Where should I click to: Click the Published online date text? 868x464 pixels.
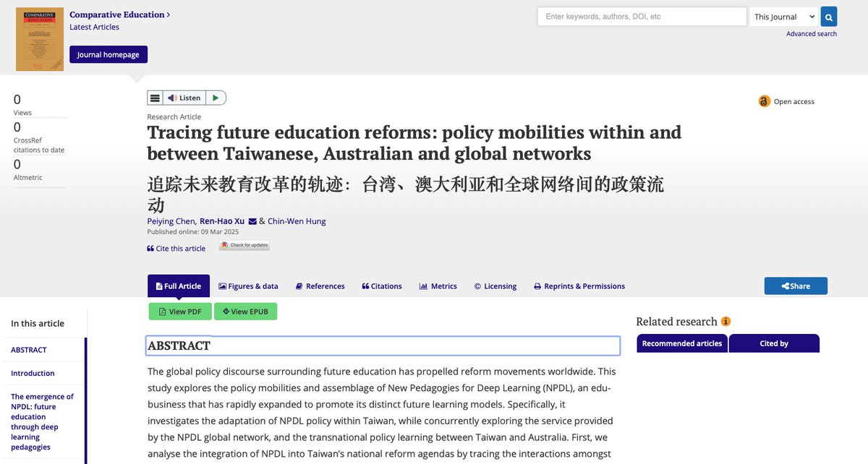pyautogui.click(x=192, y=232)
